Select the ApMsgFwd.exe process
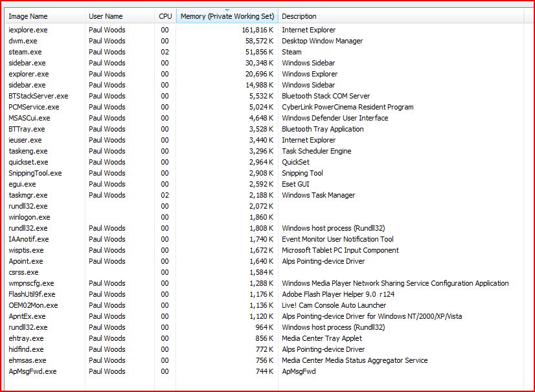 point(32,371)
